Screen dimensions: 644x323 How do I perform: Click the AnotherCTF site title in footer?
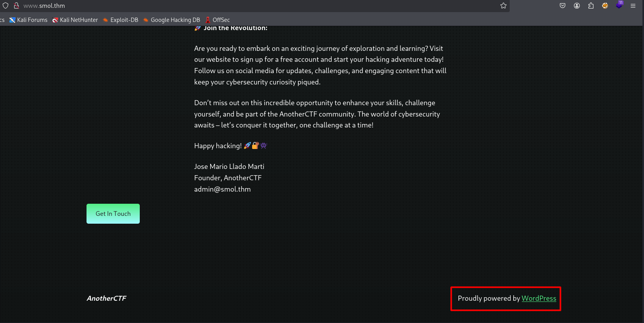(106, 298)
